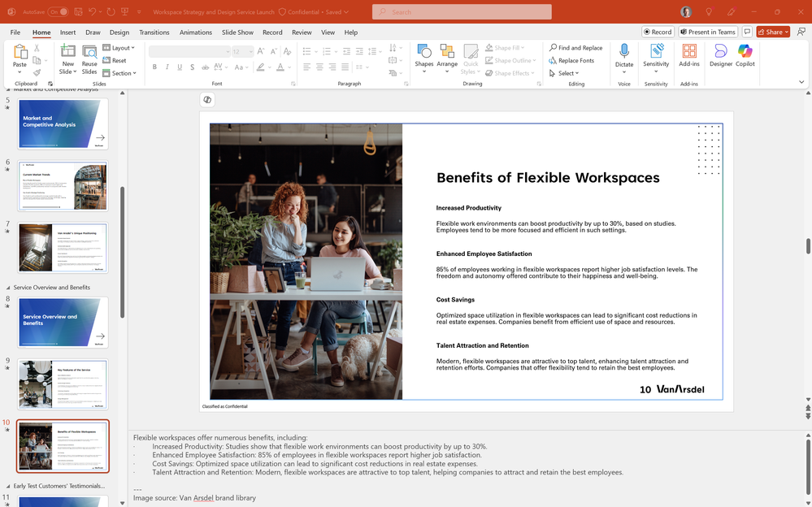Launch Copilot from the ribbon

pos(745,55)
